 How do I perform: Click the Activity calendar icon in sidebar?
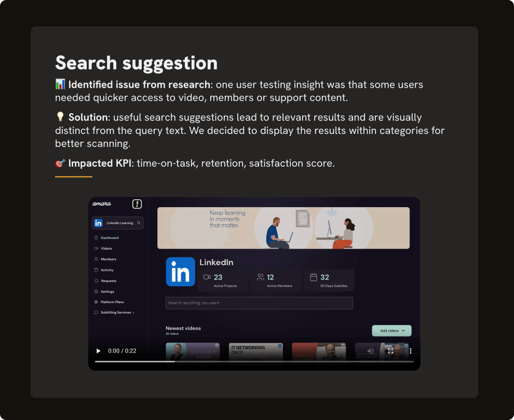tap(96, 270)
